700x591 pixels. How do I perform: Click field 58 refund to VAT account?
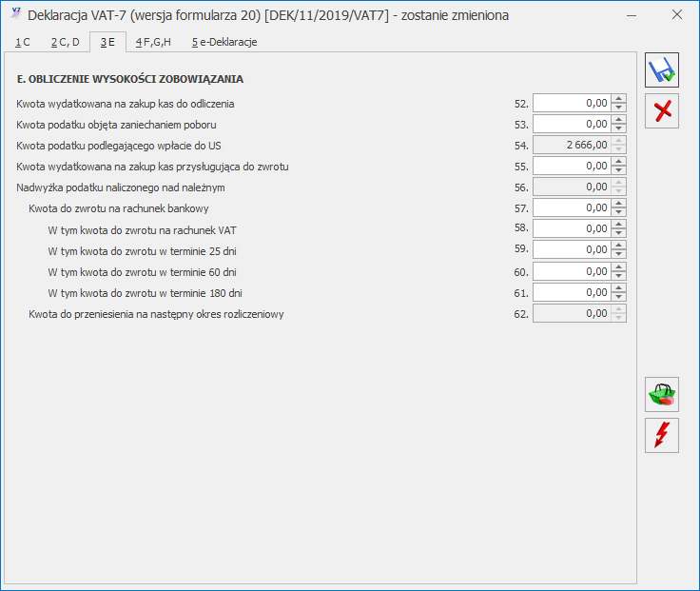[x=571, y=228]
